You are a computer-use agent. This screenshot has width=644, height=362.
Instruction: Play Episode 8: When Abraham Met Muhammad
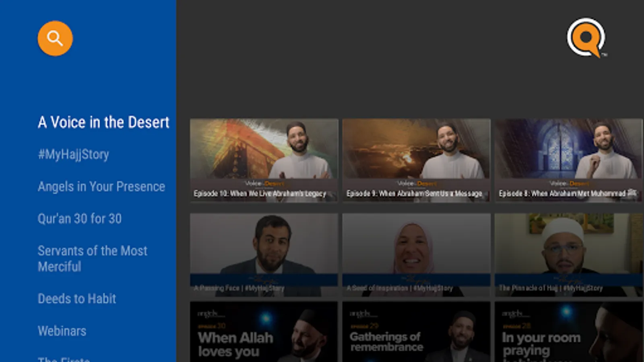pyautogui.click(x=569, y=160)
